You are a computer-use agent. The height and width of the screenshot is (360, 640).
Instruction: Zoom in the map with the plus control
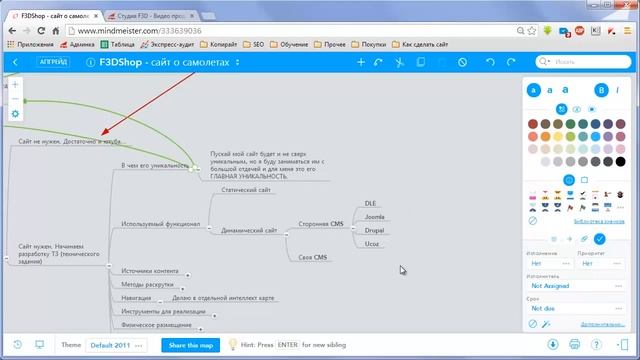(15, 84)
